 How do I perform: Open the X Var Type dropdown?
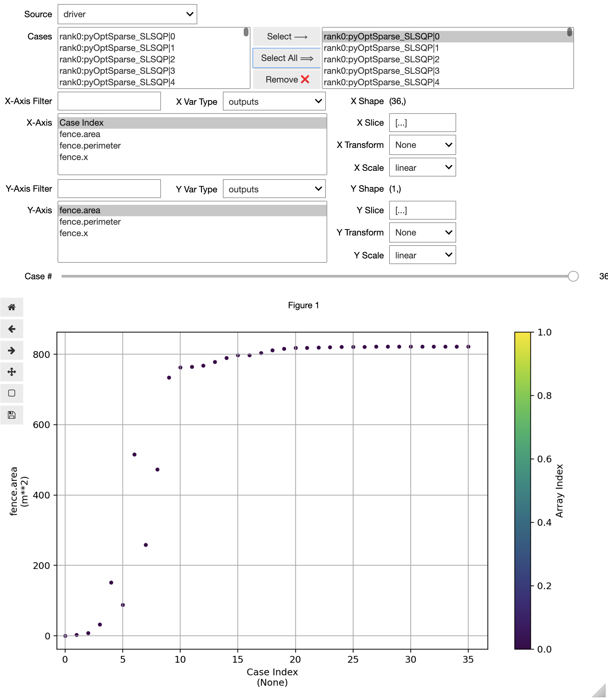pos(274,101)
